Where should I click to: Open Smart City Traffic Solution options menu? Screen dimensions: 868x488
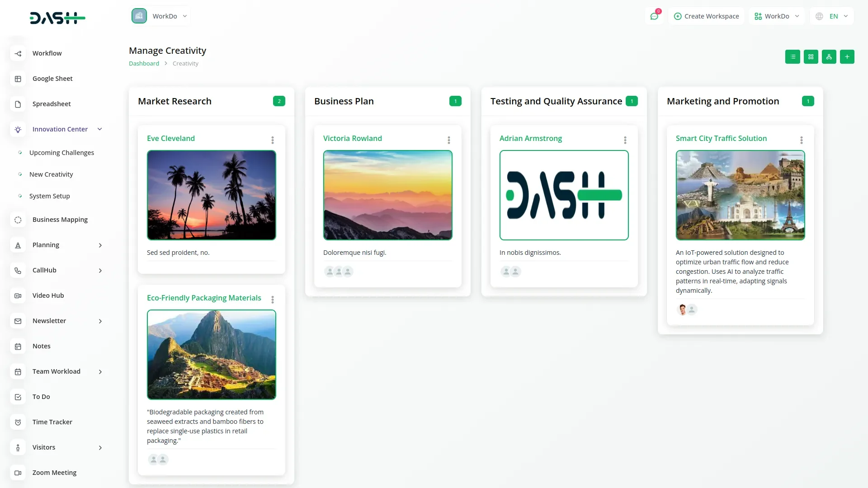click(802, 140)
